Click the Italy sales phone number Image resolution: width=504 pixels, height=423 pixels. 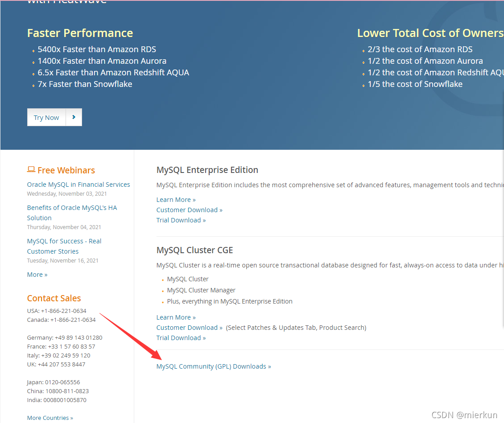pos(66,356)
